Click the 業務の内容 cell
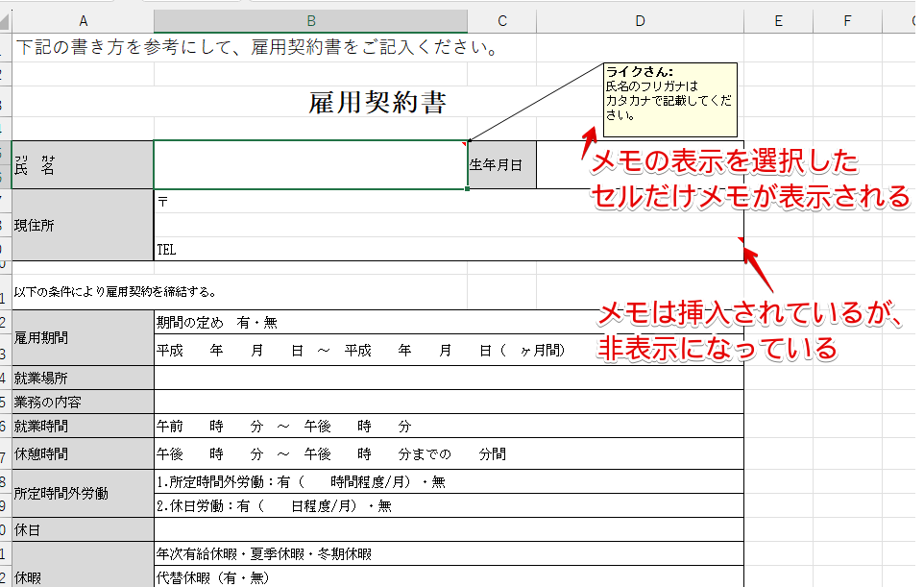This screenshot has width=924, height=587. pyautogui.click(x=82, y=400)
